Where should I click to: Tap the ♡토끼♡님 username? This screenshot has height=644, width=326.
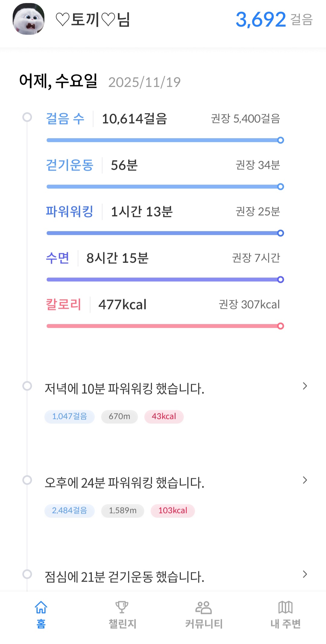[x=93, y=20]
